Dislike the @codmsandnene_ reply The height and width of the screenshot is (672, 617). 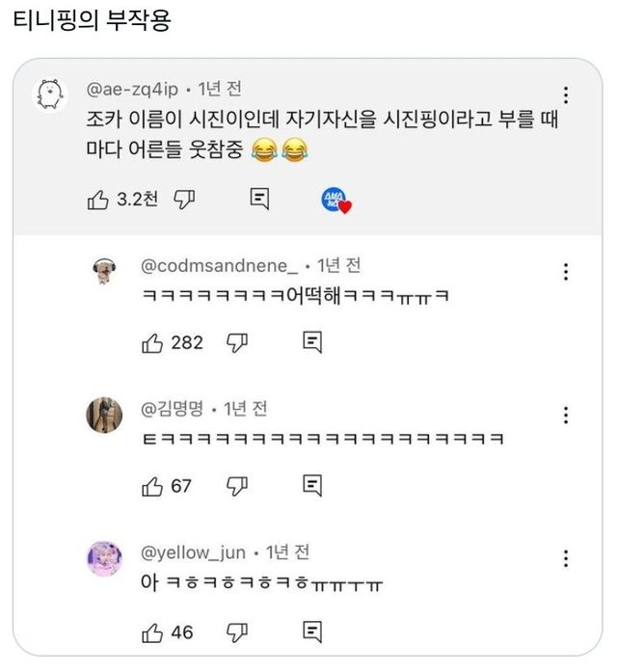tap(237, 342)
